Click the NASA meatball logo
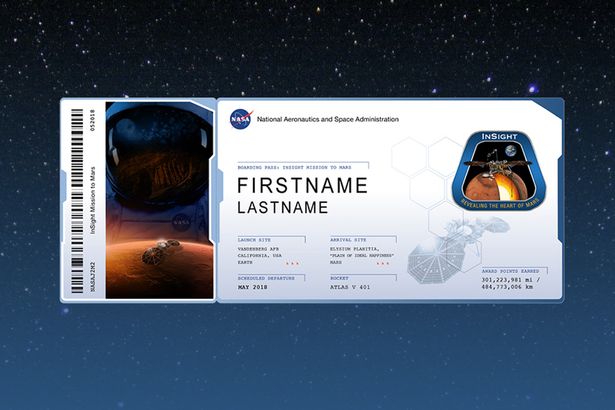 pos(241,119)
